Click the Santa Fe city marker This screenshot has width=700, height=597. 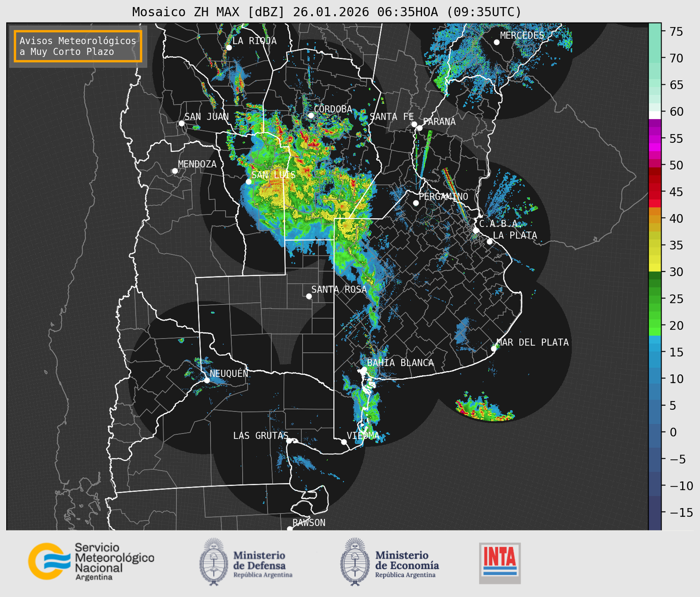point(414,124)
